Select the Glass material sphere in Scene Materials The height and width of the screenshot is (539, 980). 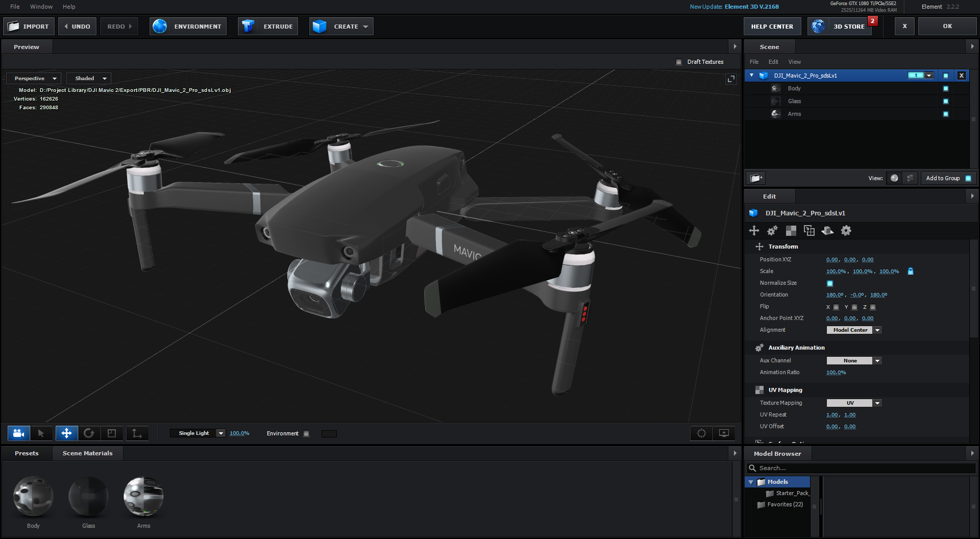click(x=88, y=497)
